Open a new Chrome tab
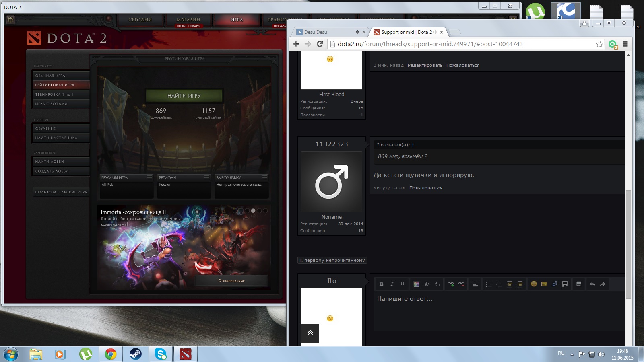This screenshot has width=644, height=362. coord(454,32)
